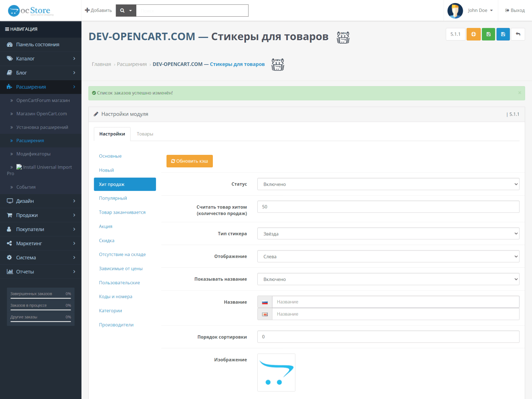Open the ocStore logo home link

pyautogui.click(x=31, y=11)
